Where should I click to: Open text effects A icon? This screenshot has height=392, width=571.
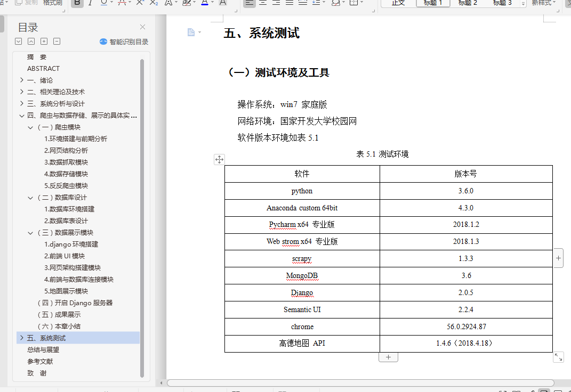(168, 3)
